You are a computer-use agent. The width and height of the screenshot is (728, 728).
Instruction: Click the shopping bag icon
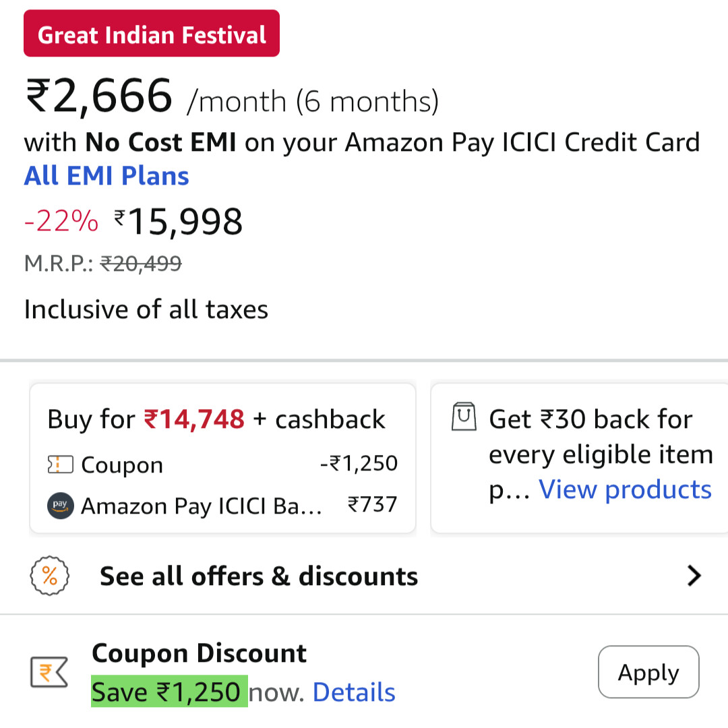coord(463,417)
